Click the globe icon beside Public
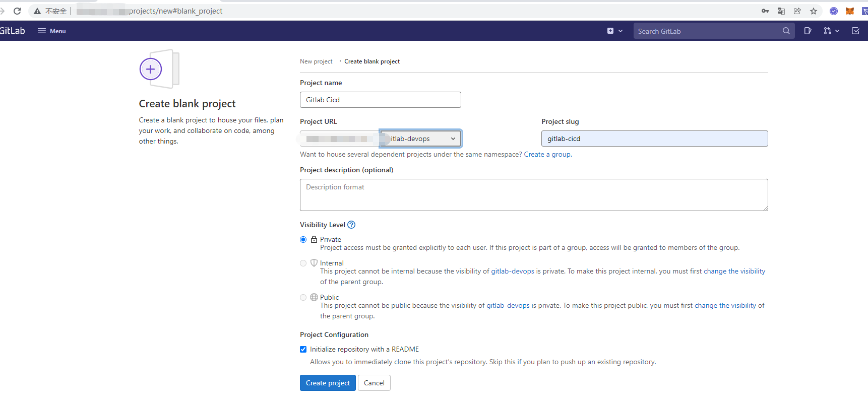The width and height of the screenshot is (868, 407). tap(314, 297)
